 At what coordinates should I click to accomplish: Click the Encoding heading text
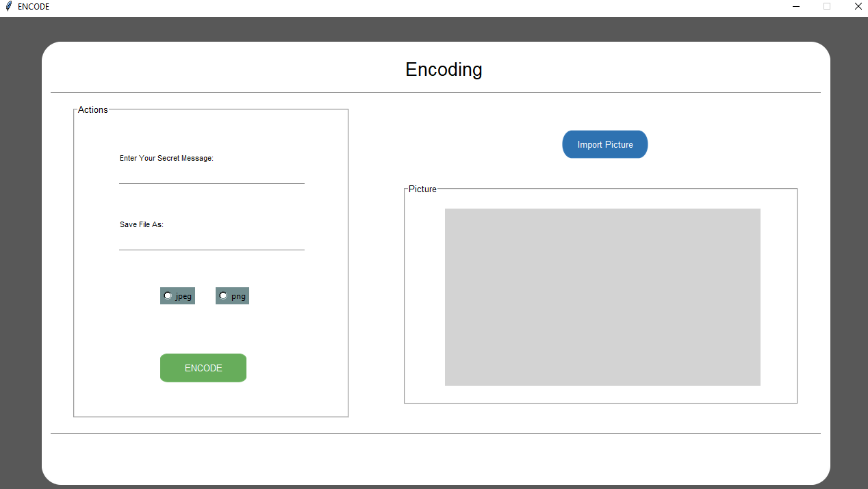(444, 70)
